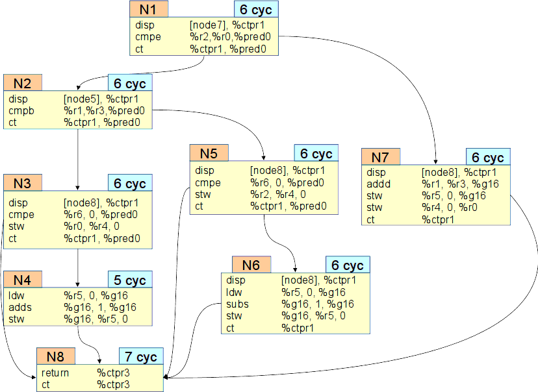Click the N3 node title box
Image resolution: width=538 pixels, height=392 pixels.
[x=23, y=183]
